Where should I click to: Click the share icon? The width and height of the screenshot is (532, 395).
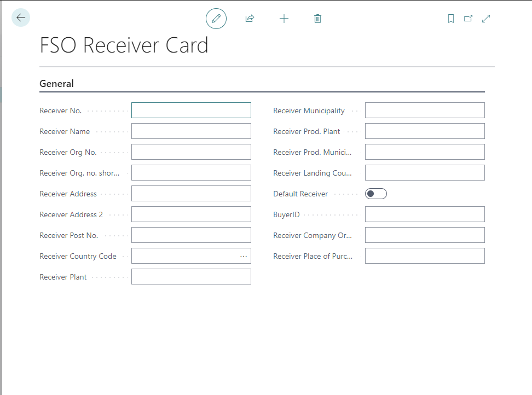point(250,19)
